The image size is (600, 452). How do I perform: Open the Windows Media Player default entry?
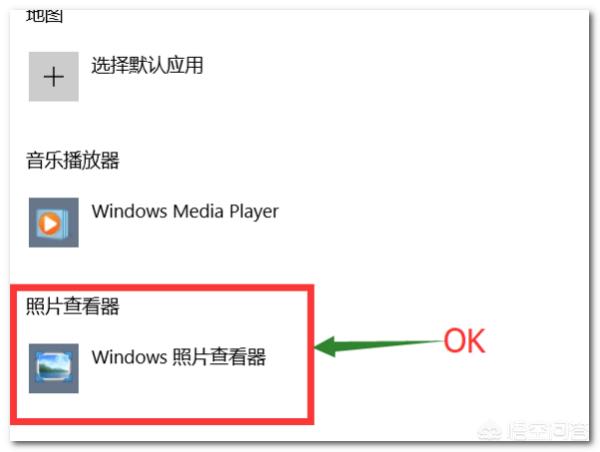[x=154, y=222]
